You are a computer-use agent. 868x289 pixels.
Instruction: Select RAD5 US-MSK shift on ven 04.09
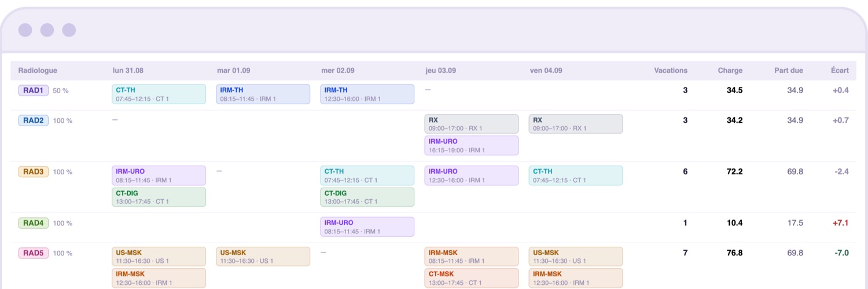(576, 257)
